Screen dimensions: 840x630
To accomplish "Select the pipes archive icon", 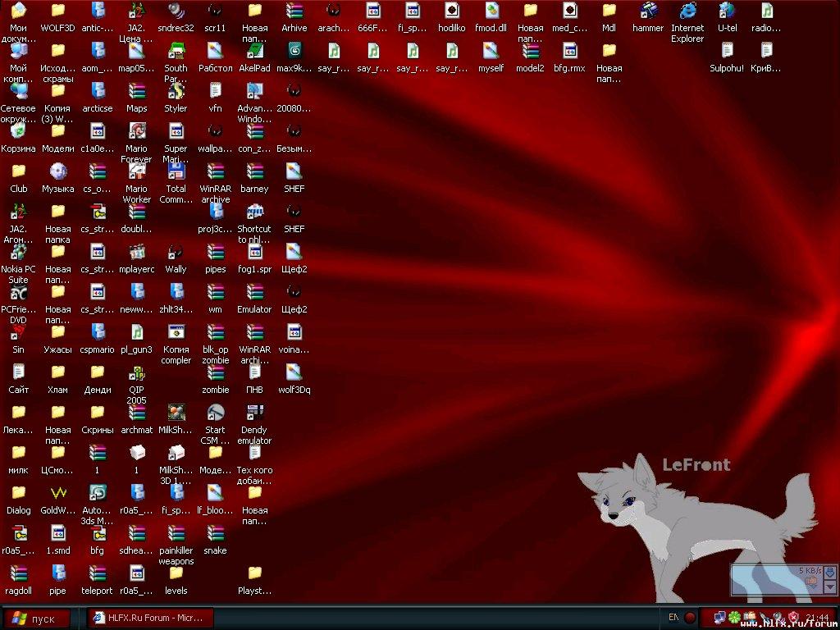I will (216, 252).
